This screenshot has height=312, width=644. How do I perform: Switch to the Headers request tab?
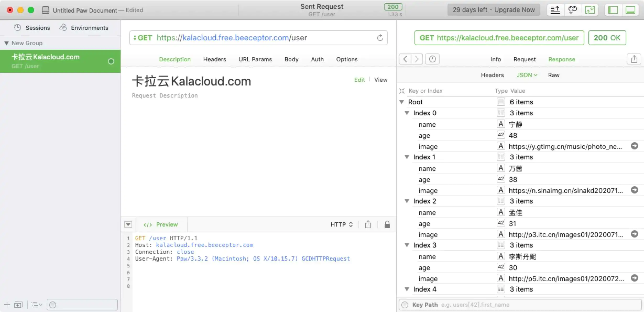pyautogui.click(x=214, y=59)
